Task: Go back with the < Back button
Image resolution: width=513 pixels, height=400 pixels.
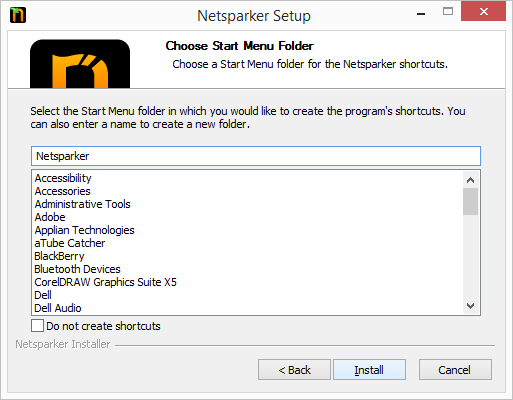Action: pyautogui.click(x=294, y=369)
